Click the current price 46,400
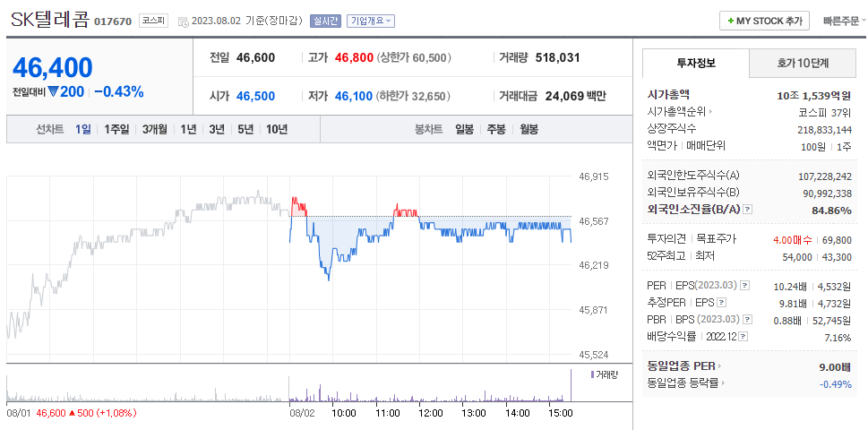868x430 pixels. (53, 67)
